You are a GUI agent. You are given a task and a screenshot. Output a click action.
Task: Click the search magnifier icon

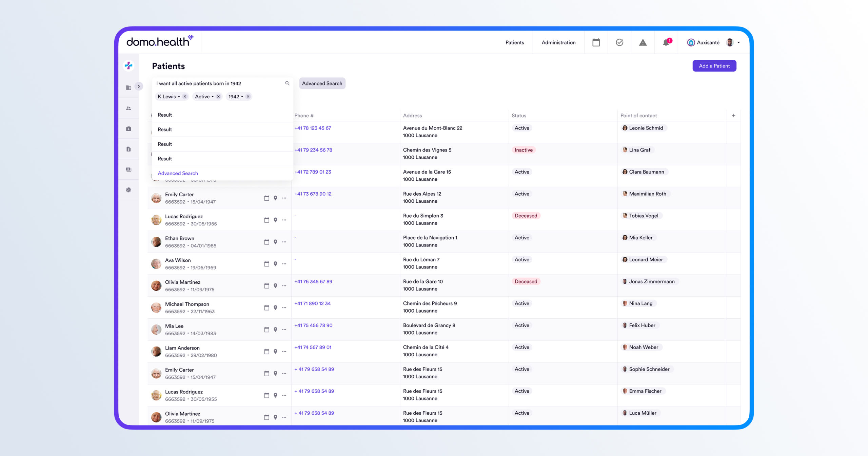287,83
